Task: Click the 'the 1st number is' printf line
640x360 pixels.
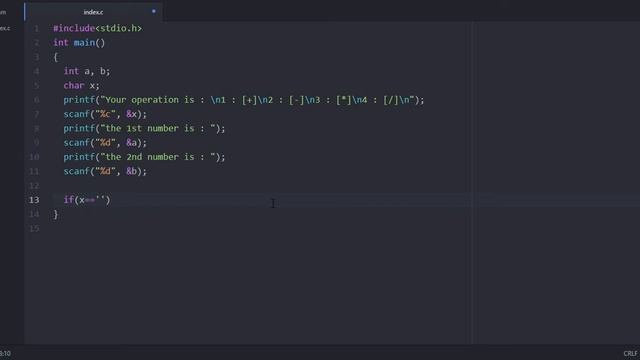Action: (x=144, y=128)
